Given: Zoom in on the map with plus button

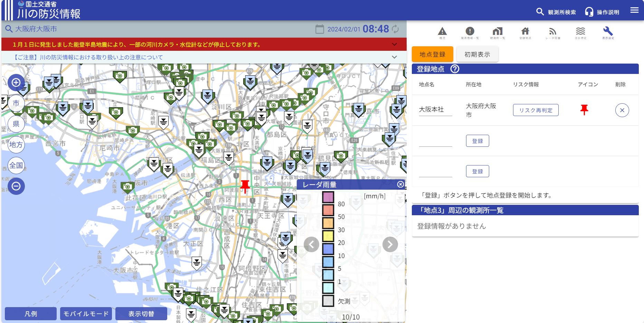Looking at the screenshot, I should pos(16,83).
